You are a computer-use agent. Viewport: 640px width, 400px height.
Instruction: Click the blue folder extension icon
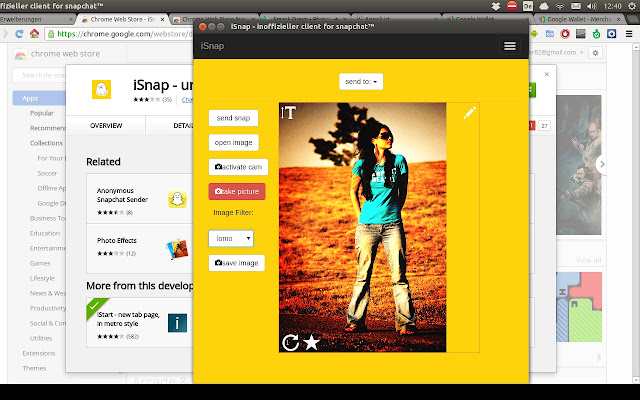click(550, 34)
